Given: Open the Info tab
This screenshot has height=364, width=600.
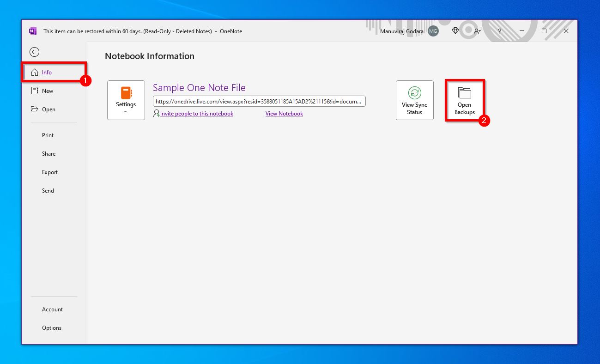Looking at the screenshot, I should tap(54, 73).
